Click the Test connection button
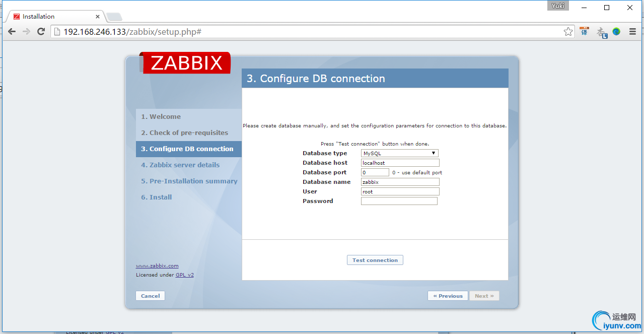644x334 pixels. pos(375,260)
